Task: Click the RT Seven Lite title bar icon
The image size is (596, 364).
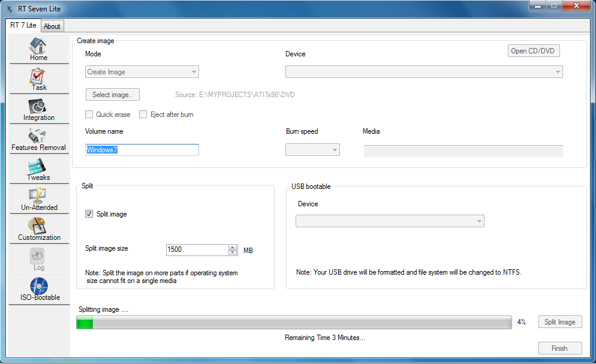Action: 10,9
